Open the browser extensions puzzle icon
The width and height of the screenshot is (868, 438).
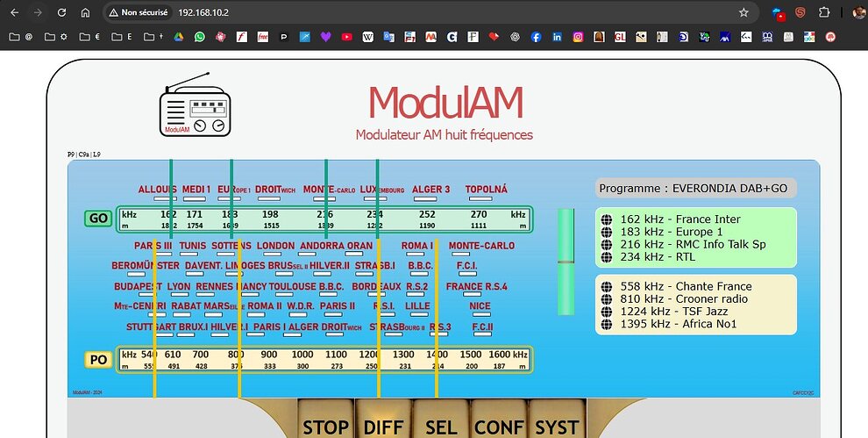click(824, 13)
